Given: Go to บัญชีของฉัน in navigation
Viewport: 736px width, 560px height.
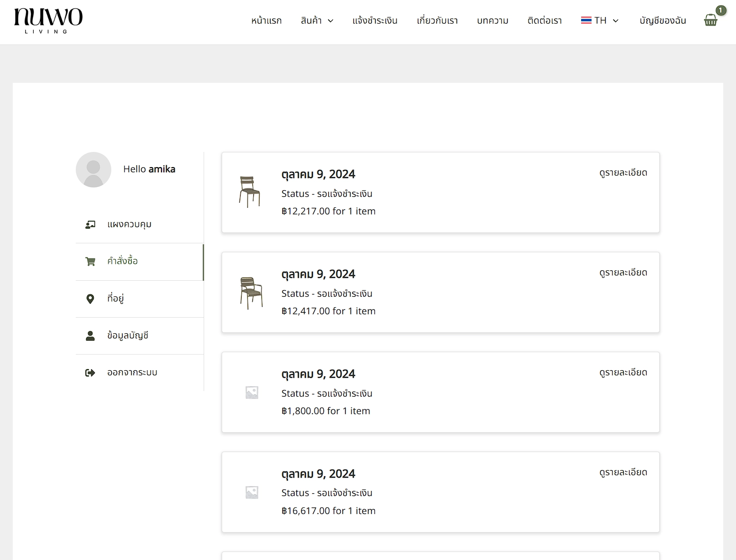Looking at the screenshot, I should (663, 20).
